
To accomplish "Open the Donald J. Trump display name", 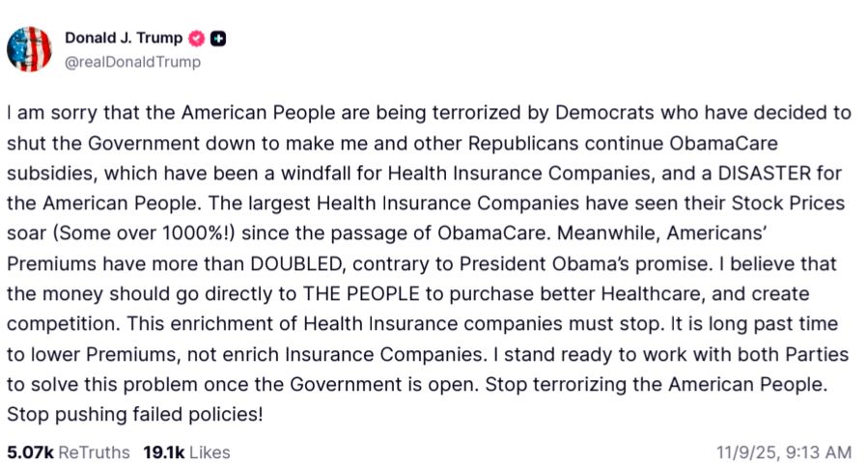I will coord(125,39).
